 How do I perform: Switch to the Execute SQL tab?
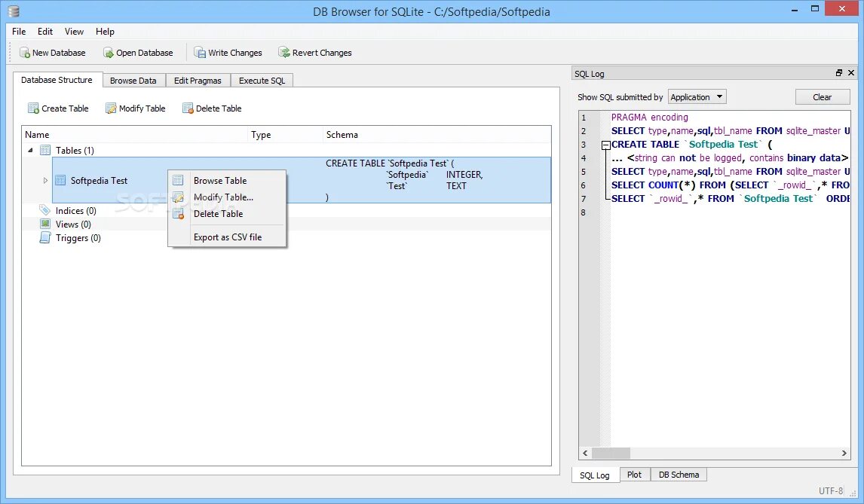(x=262, y=81)
